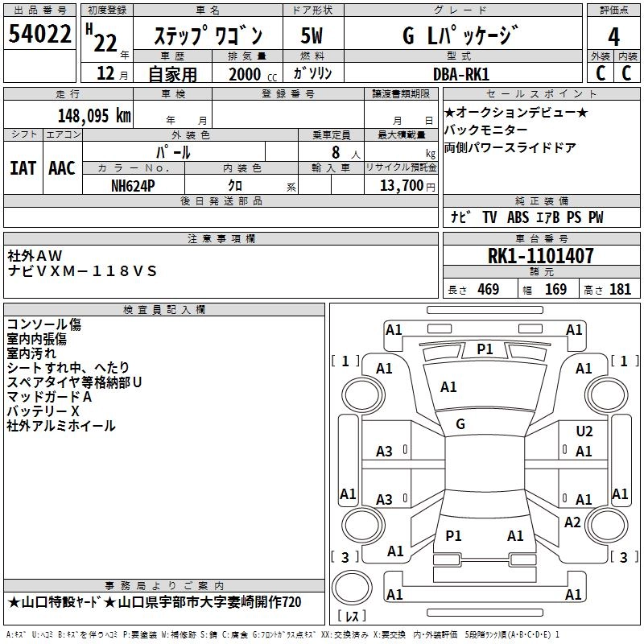Click PS in the genuine equipment row

pyautogui.click(x=574, y=217)
